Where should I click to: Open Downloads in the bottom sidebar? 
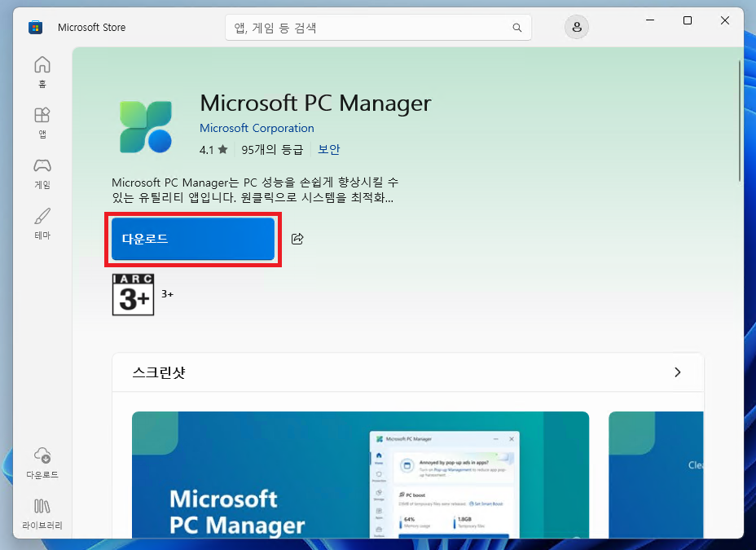point(42,463)
